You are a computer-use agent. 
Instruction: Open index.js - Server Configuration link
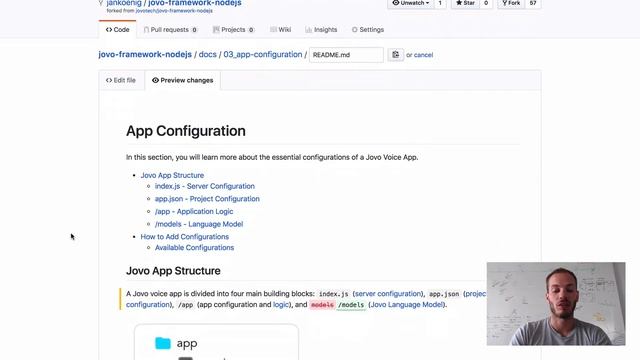click(205, 186)
